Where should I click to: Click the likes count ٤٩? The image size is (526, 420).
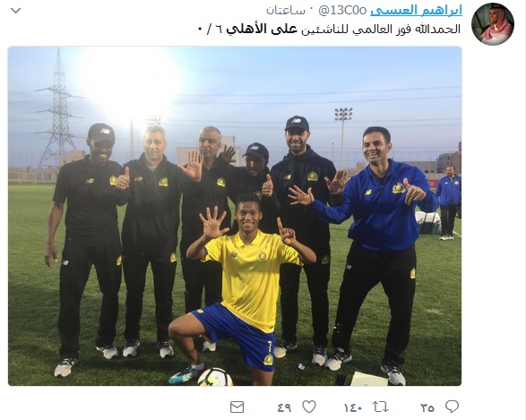pyautogui.click(x=284, y=407)
